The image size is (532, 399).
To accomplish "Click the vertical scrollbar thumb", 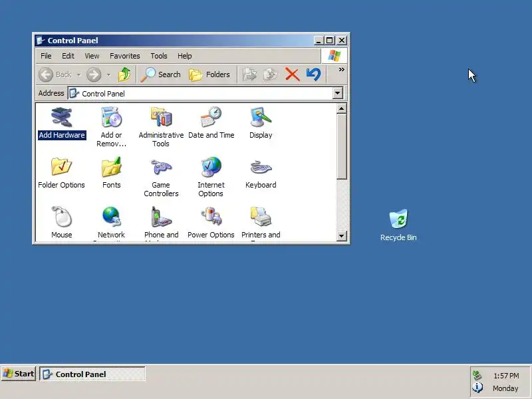I will pyautogui.click(x=341, y=146).
